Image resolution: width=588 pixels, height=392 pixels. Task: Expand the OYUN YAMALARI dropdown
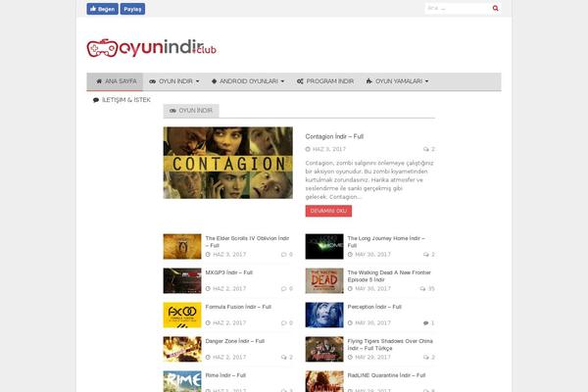tap(397, 81)
